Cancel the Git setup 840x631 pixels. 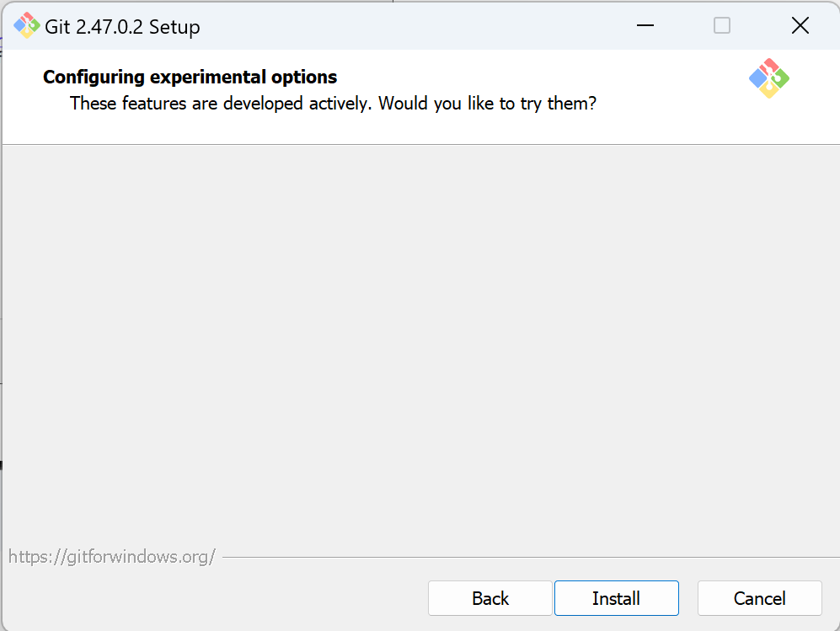click(759, 598)
